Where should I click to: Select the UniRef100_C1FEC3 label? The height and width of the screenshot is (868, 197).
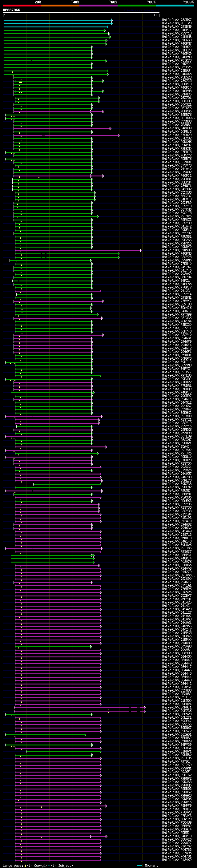point(177,50)
